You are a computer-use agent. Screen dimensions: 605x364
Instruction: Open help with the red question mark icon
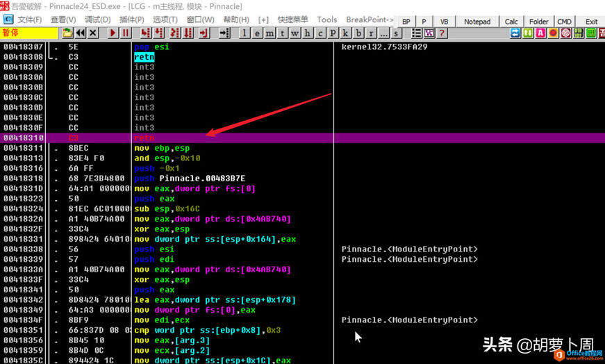tap(442, 33)
